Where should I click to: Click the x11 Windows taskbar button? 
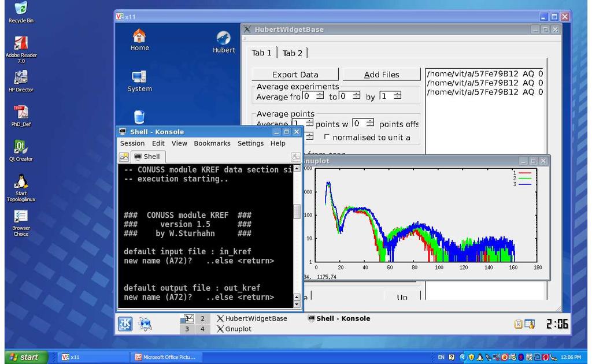[93, 357]
